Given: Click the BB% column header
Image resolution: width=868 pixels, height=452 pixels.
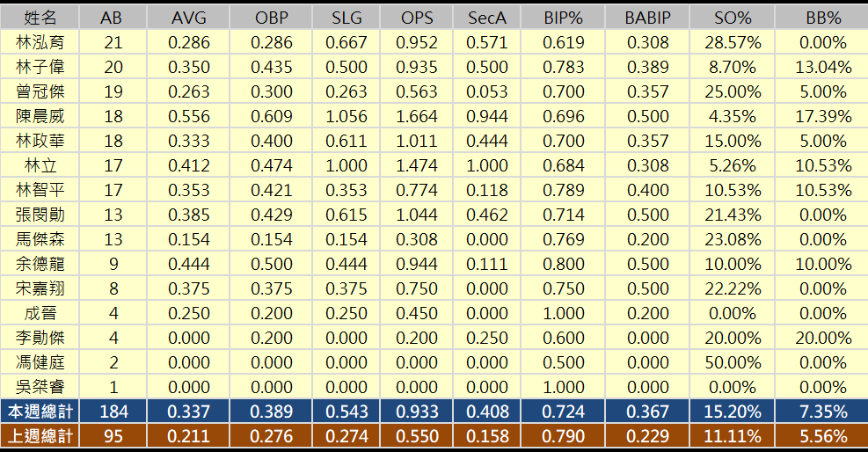Looking at the screenshot, I should pos(823,18).
